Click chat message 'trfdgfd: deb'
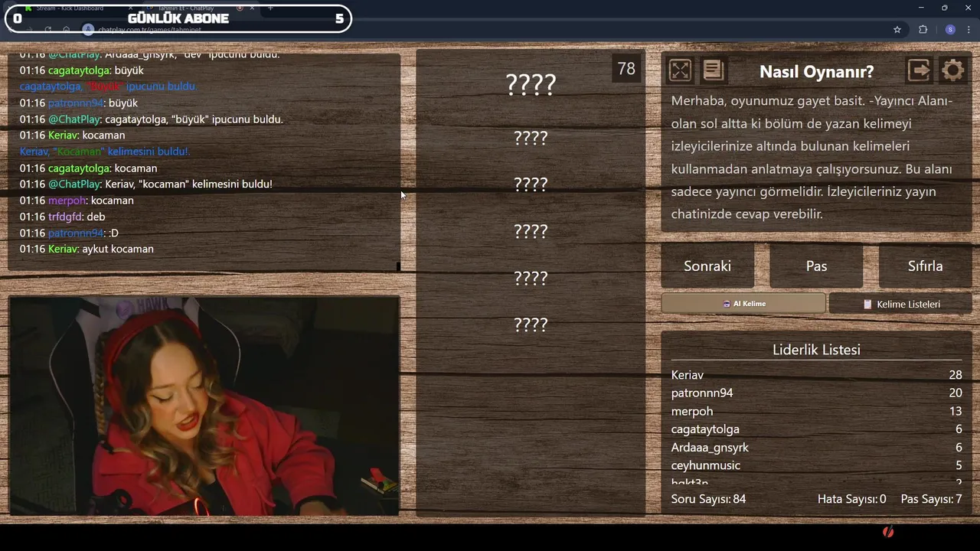Screen dimensions: 980x551 tap(62, 217)
